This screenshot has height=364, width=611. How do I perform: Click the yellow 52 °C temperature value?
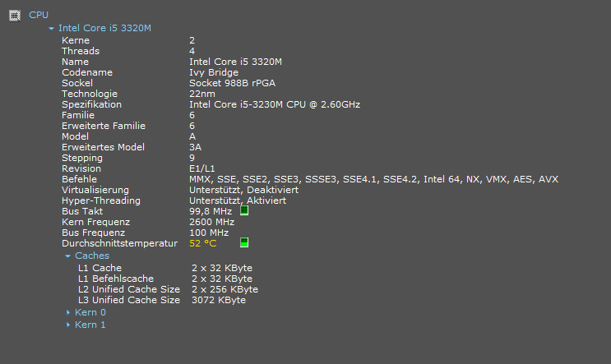point(202,243)
